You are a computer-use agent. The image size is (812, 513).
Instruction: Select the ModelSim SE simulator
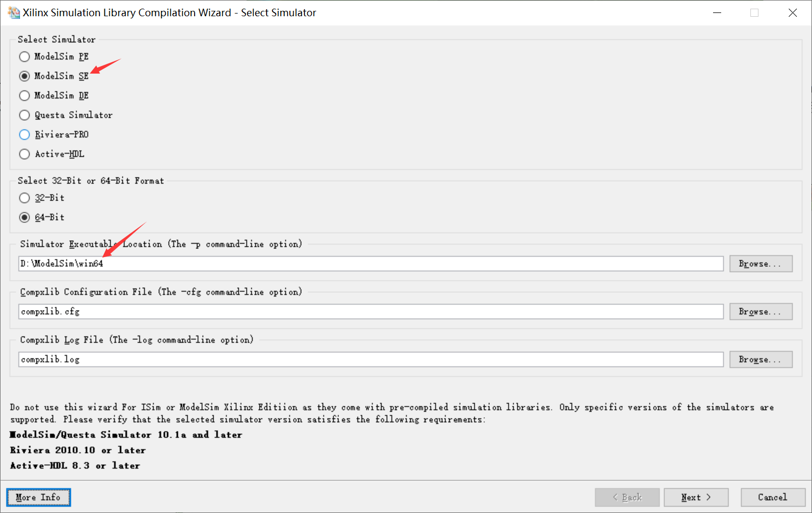tap(24, 76)
